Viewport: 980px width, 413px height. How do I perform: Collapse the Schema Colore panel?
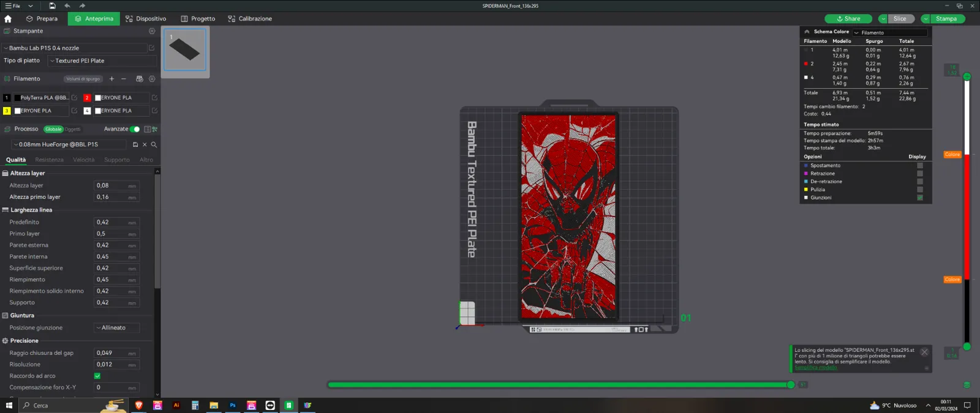click(x=807, y=32)
